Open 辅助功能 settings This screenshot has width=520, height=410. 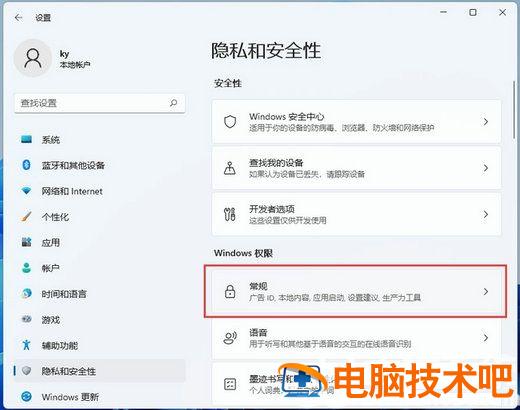click(100, 345)
